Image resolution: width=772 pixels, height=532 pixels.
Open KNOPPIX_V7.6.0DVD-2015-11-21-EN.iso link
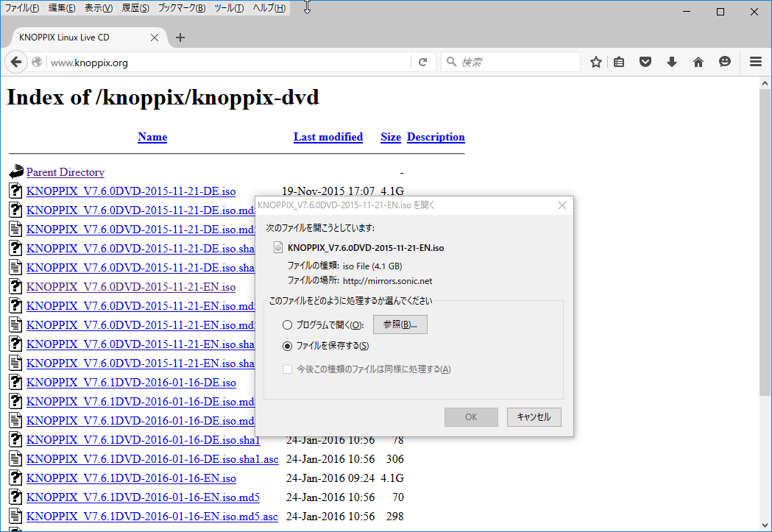coord(131,286)
